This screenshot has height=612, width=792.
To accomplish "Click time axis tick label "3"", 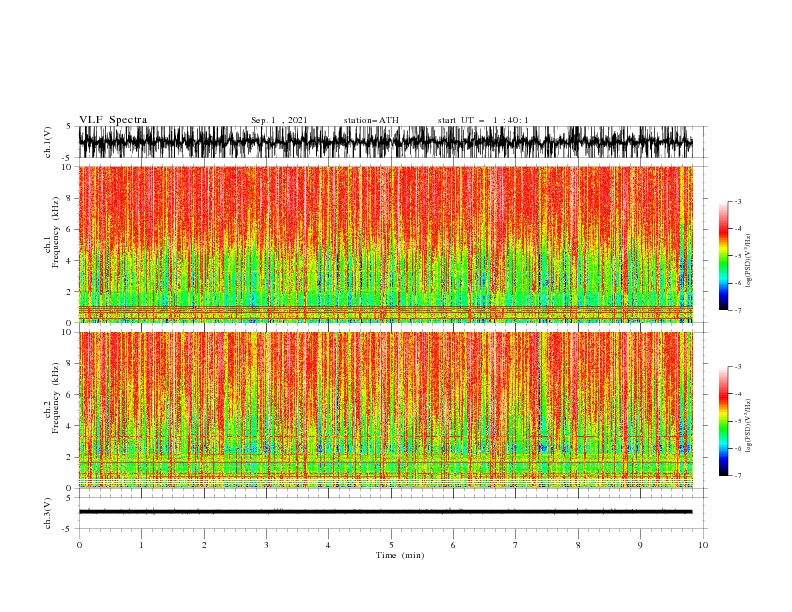I will [266, 545].
